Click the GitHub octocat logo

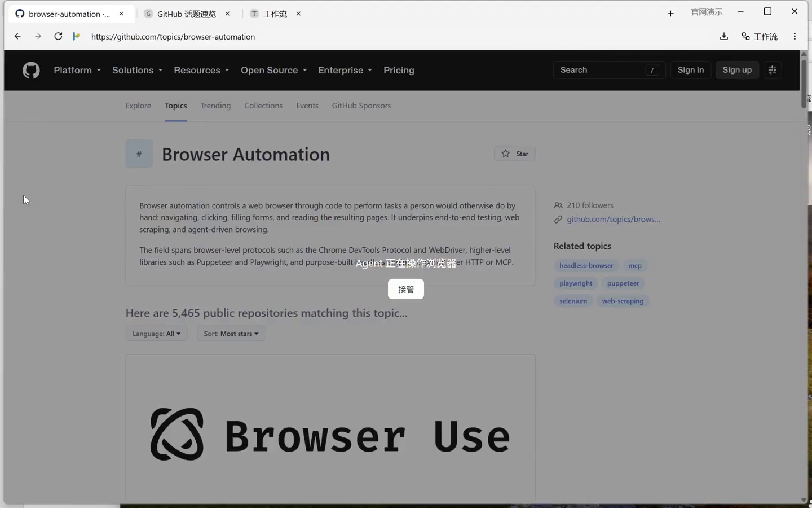(31, 71)
